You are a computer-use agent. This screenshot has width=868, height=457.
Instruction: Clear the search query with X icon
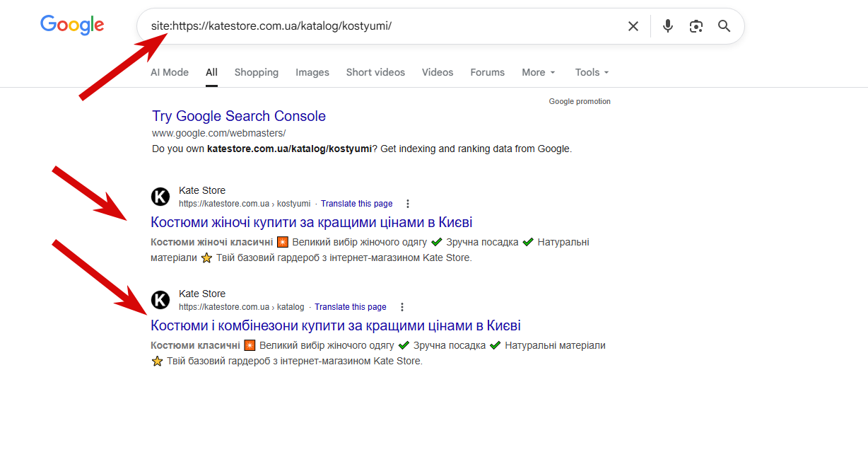click(x=633, y=26)
